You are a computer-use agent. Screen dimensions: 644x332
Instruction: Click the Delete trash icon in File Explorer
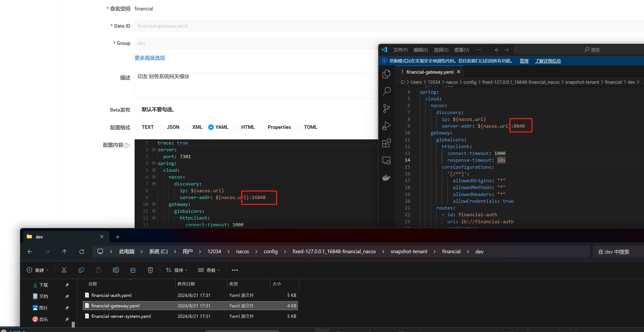tap(150, 270)
